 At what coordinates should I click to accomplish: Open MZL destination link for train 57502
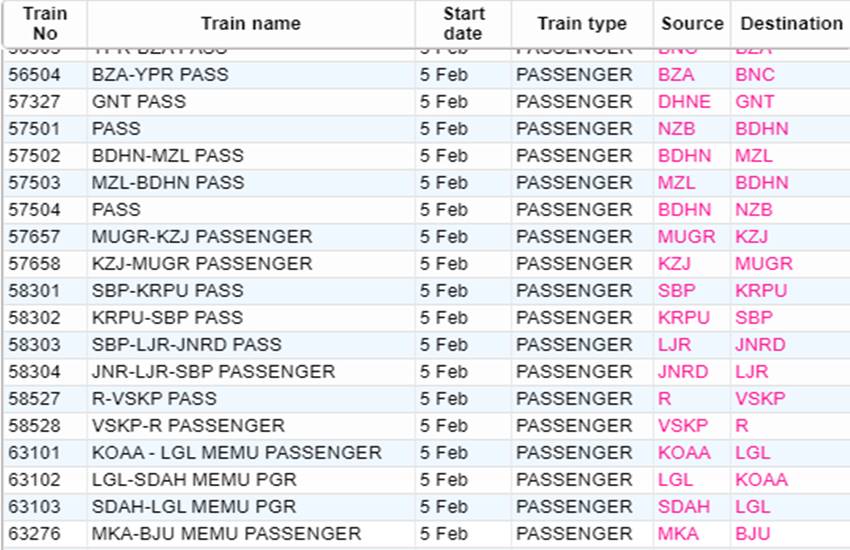pyautogui.click(x=754, y=156)
